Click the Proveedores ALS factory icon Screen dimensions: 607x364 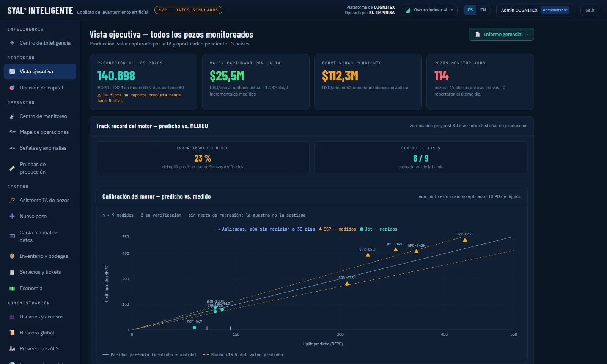coord(12,348)
